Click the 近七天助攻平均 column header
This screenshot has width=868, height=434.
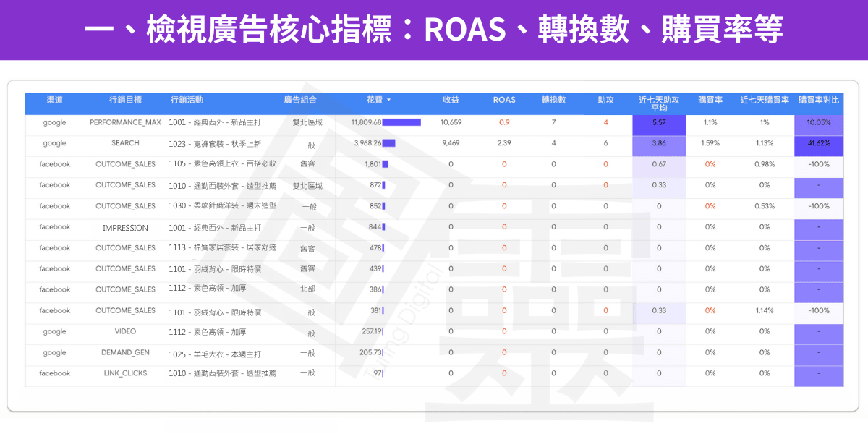click(658, 103)
